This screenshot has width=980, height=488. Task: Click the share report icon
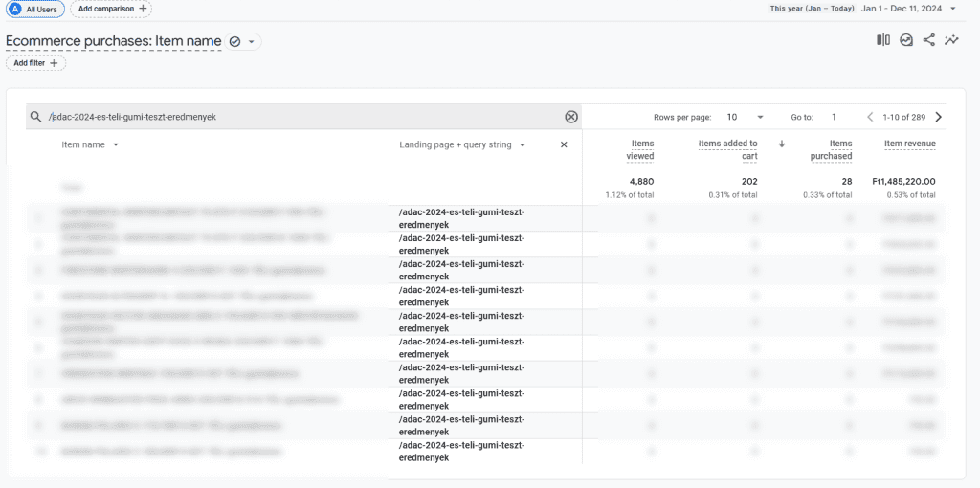[928, 40]
